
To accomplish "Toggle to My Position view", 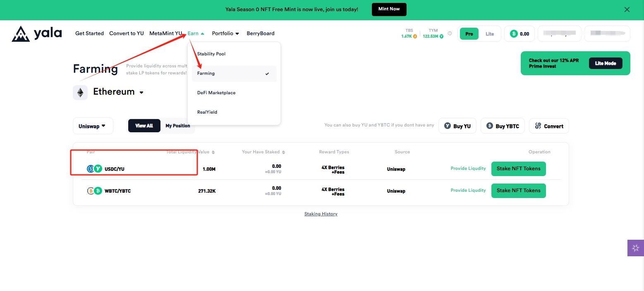I will coord(177,126).
